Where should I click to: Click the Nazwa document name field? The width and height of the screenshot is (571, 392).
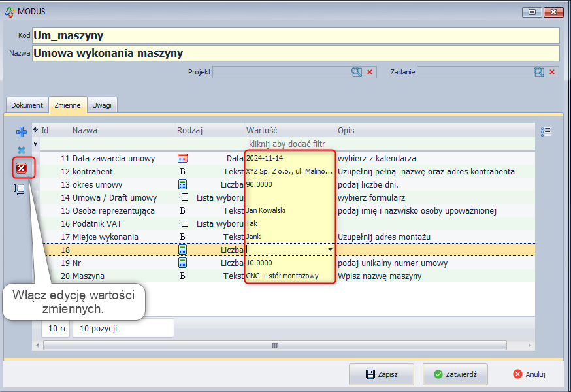point(295,53)
